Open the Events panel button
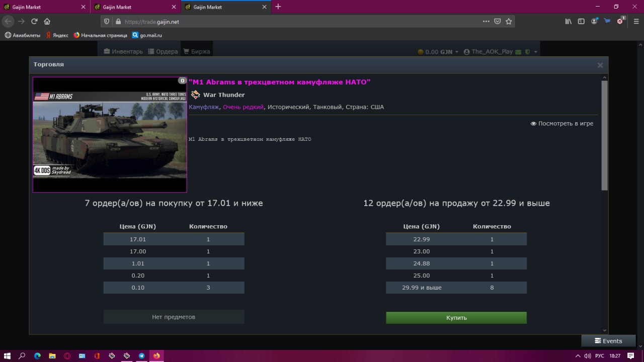 coord(608,341)
